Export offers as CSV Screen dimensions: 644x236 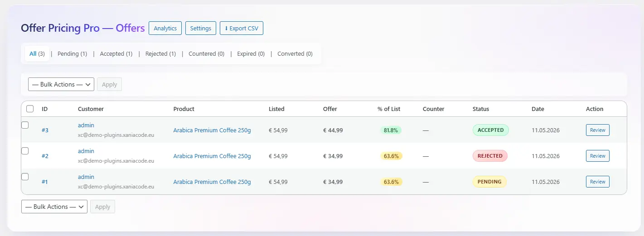(x=242, y=28)
